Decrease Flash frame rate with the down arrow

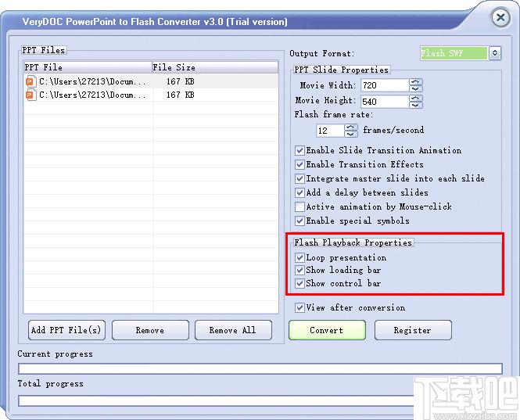[x=350, y=134]
